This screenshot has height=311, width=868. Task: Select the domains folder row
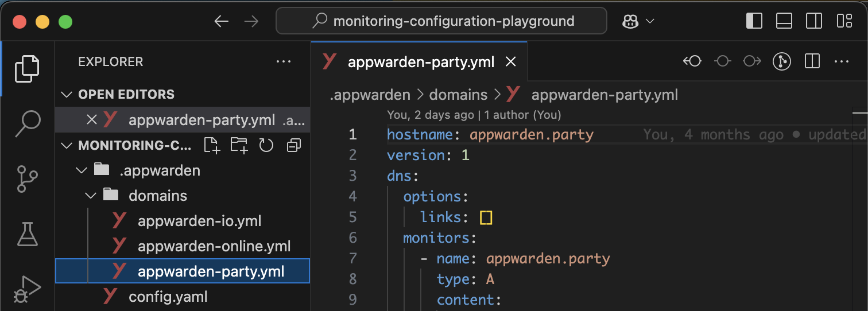click(183, 196)
